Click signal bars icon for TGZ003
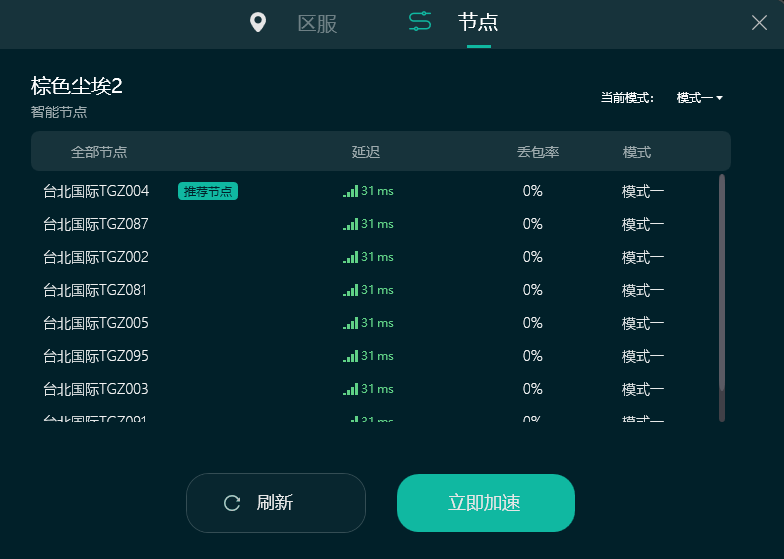This screenshot has width=784, height=559. click(x=350, y=389)
